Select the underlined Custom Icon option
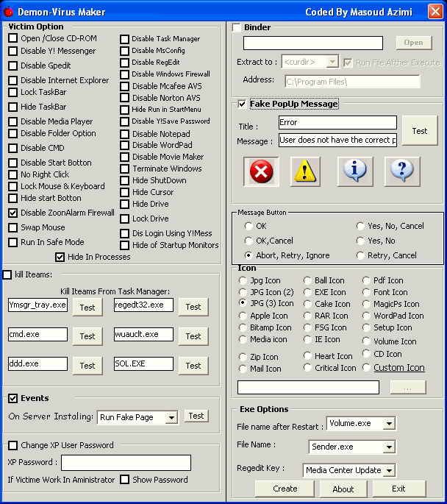This screenshot has height=504, width=447. pos(366,367)
